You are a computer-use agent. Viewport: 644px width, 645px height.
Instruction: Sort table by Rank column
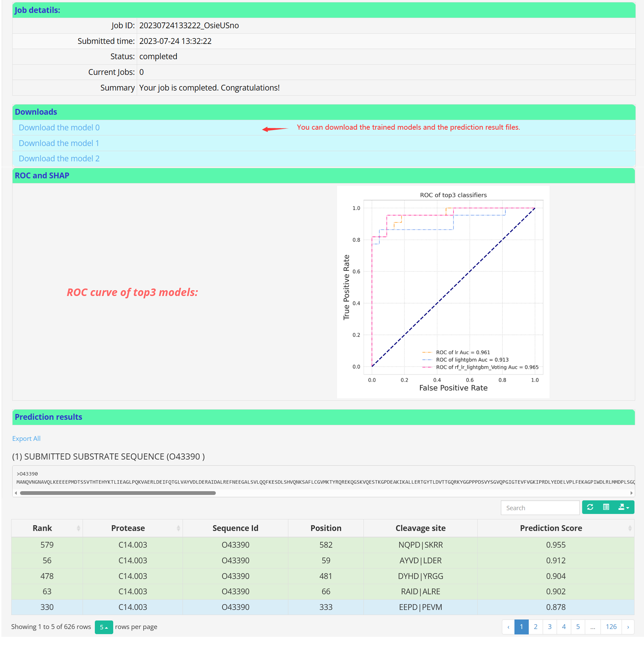[x=47, y=528]
